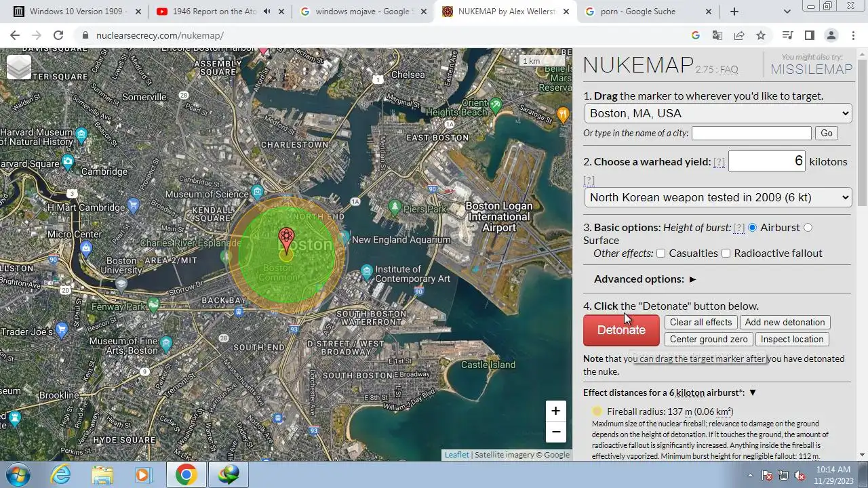868x488 pixels.
Task: Open Boston, MA, USA city dropdown
Action: point(718,113)
